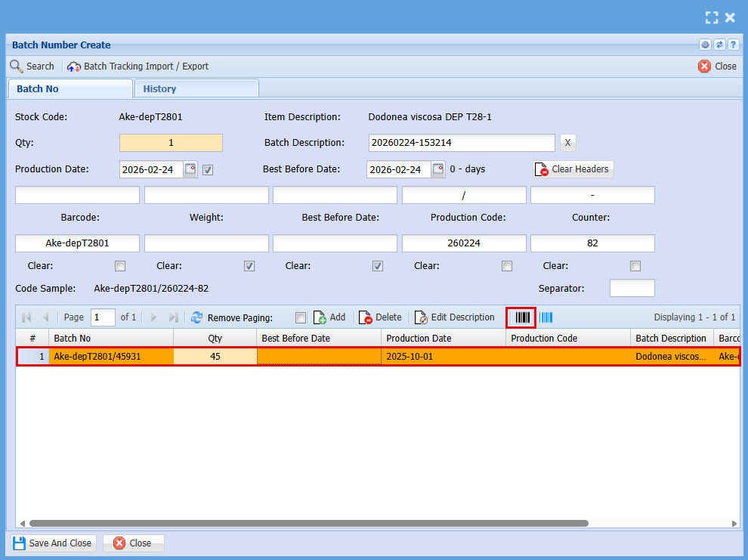Click Edit Description in grid toolbar

pyautogui.click(x=455, y=317)
